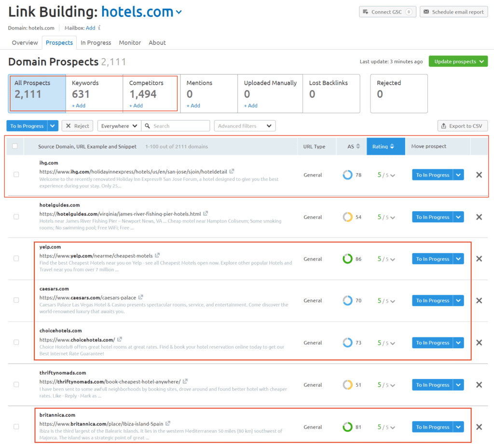Move hotelguides.com To In Progress
The width and height of the screenshot is (494, 448).
pyautogui.click(x=433, y=217)
